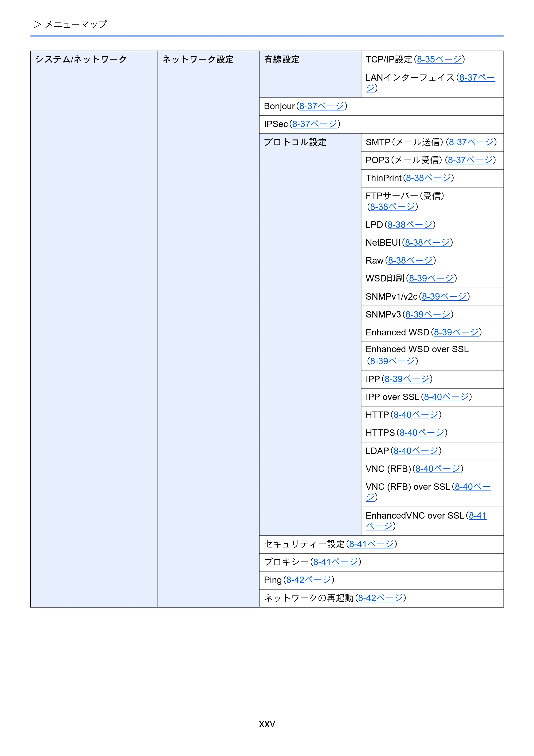Open the HTTPS 8-40ページ link
The height and width of the screenshot is (756, 534).
[x=422, y=433]
